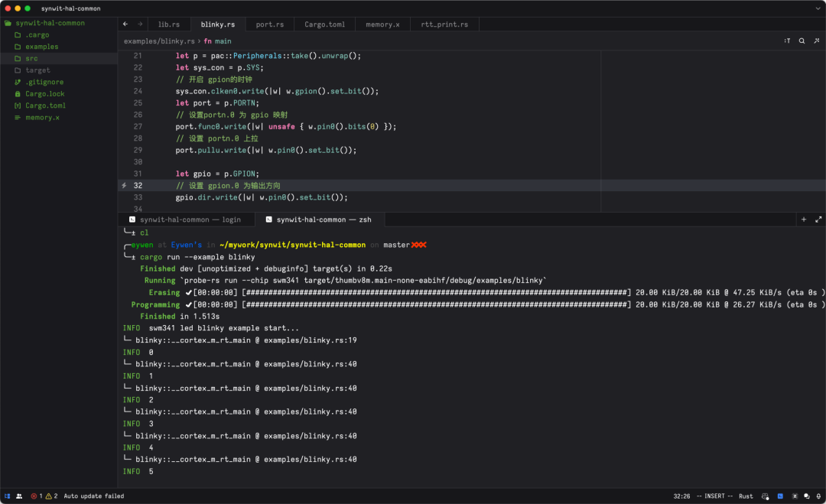Go back using the left arrow button

(x=125, y=24)
